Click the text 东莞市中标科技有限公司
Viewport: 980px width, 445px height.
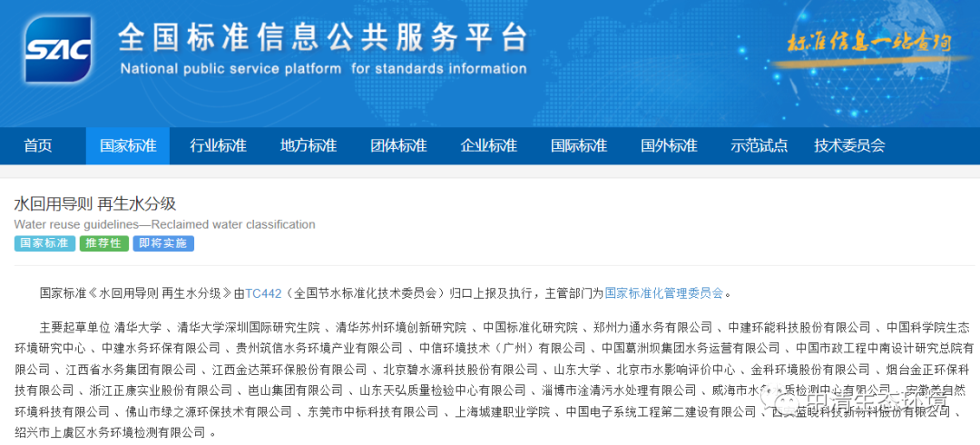click(x=373, y=411)
